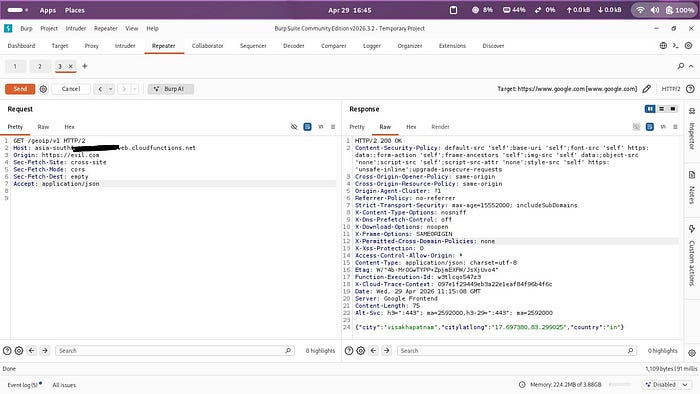Switch to Proxy tab
Screen dimensions: 700x394
pyautogui.click(x=92, y=46)
